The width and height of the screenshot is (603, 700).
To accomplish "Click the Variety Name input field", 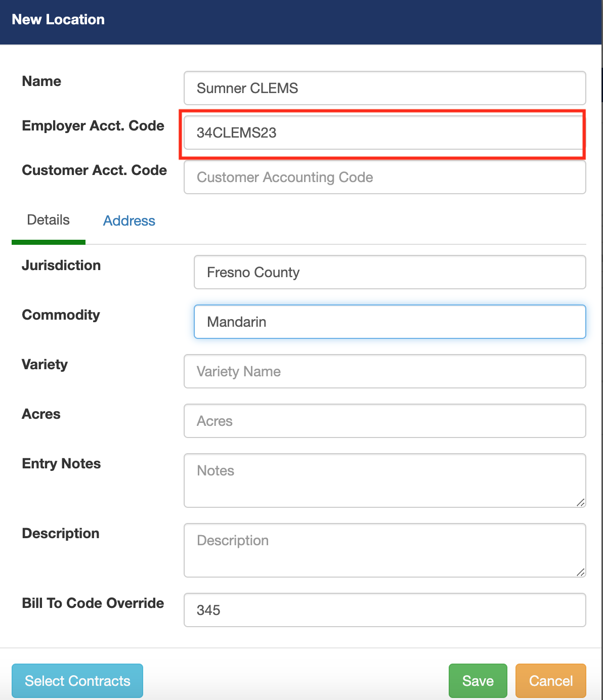I will (x=384, y=371).
